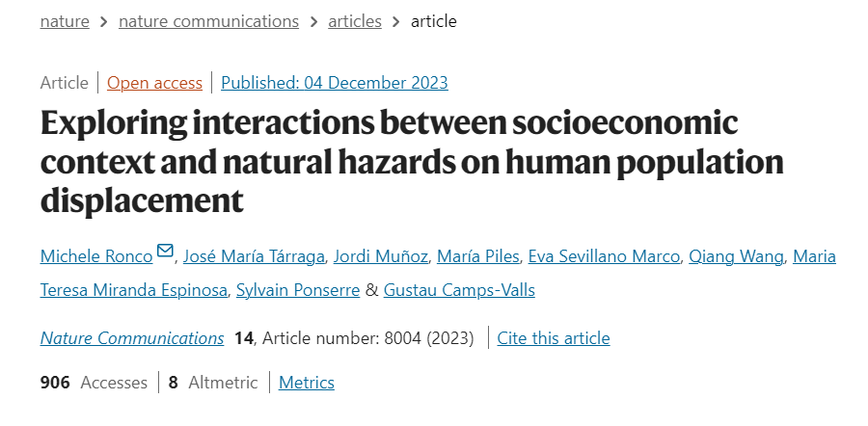This screenshot has height=426, width=868.
Task: Select author Eva Sevillano Marco
Action: pyautogui.click(x=605, y=256)
